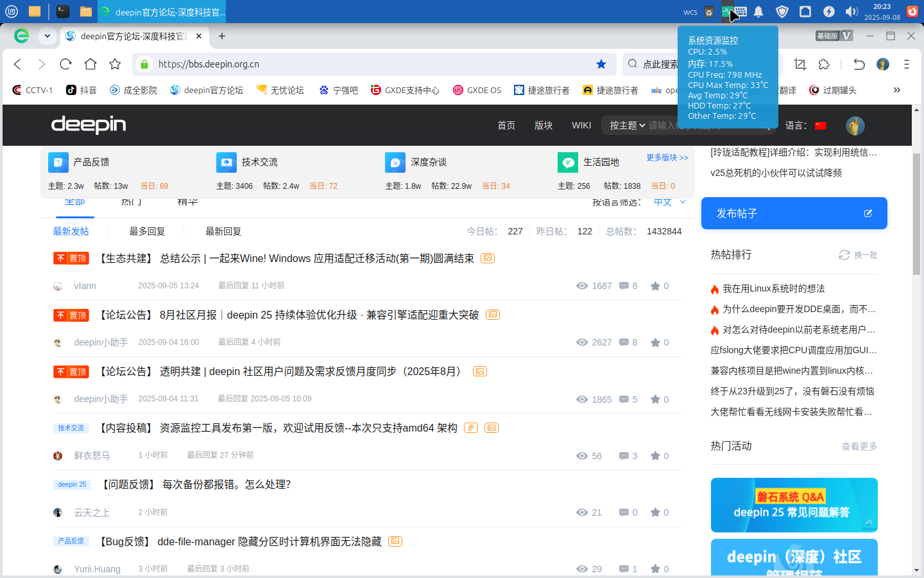Open the 更多版块 link
This screenshot has width=924, height=578.
pyautogui.click(x=667, y=157)
